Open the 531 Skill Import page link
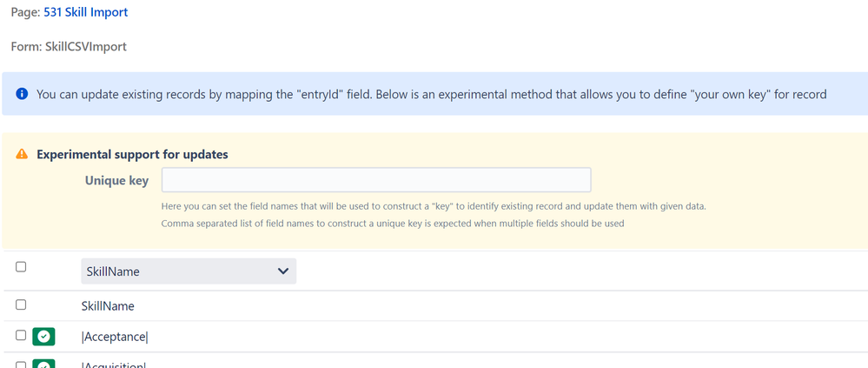The height and width of the screenshot is (368, 868). (x=86, y=12)
